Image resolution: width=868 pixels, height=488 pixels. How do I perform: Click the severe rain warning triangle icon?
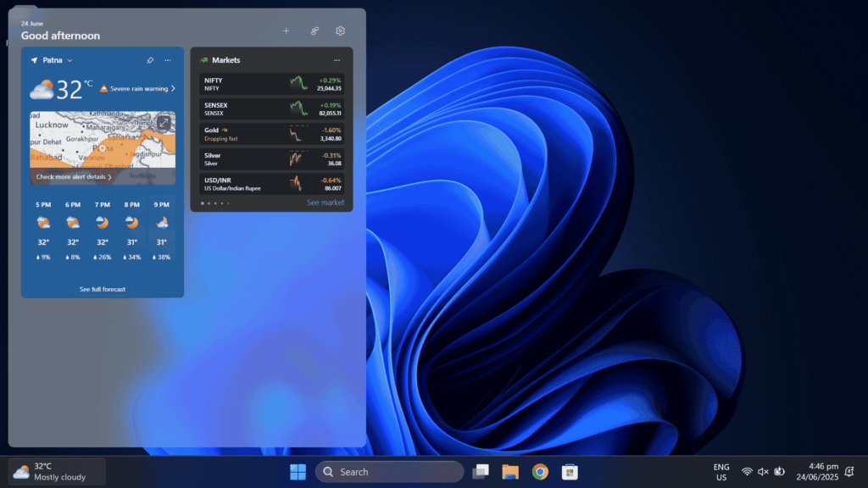pyautogui.click(x=103, y=88)
